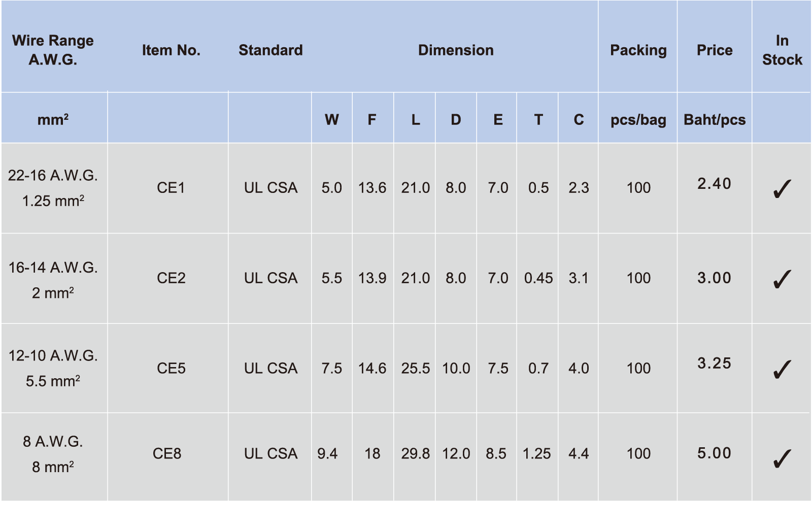Screen dimensions: 812x529
Task: Select the Packing column header
Action: tap(638, 50)
